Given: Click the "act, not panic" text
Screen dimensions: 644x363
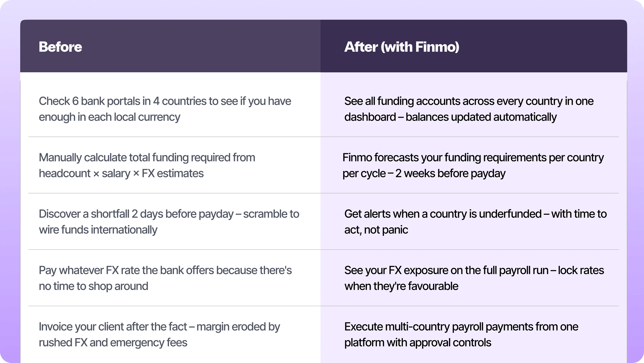Looking at the screenshot, I should (x=376, y=230).
